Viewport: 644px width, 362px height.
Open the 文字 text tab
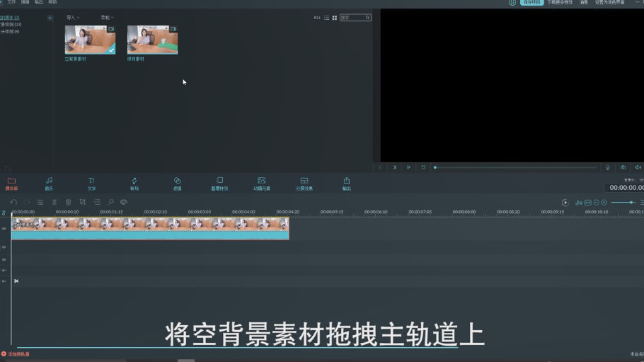point(91,184)
